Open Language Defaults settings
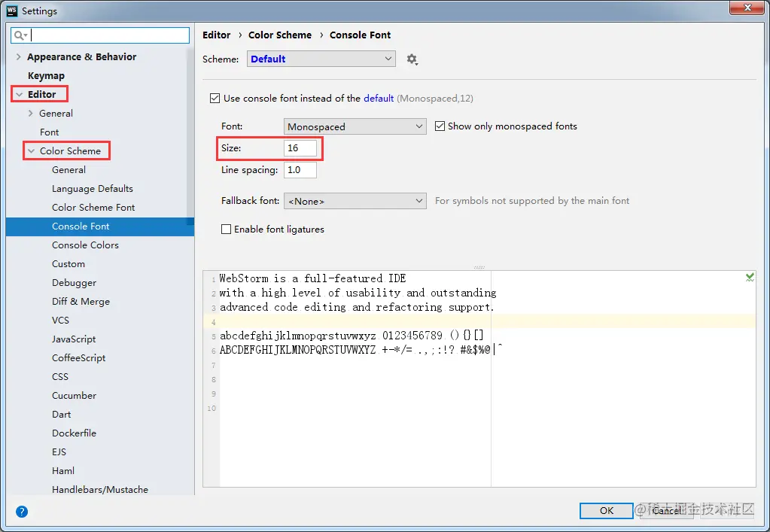The image size is (770, 532). [93, 188]
